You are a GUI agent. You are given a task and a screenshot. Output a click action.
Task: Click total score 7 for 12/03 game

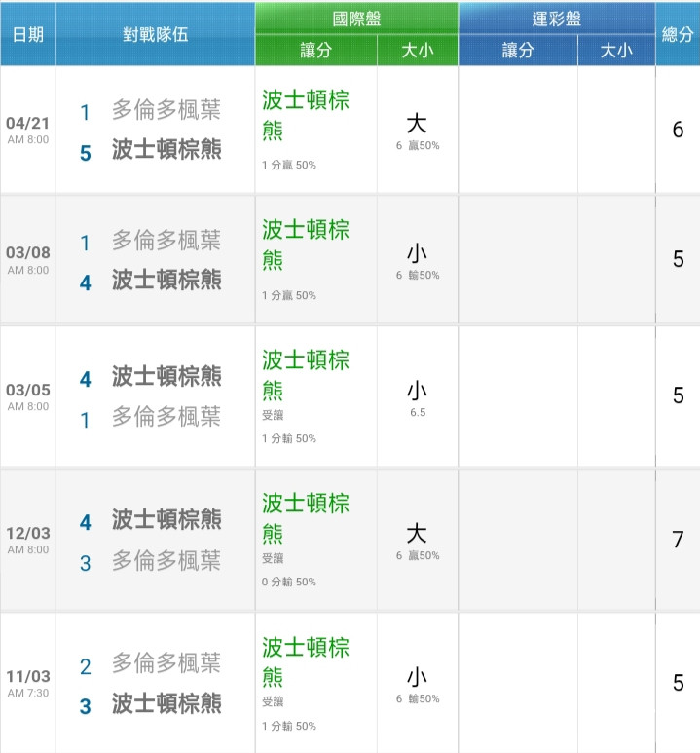pyautogui.click(x=678, y=540)
